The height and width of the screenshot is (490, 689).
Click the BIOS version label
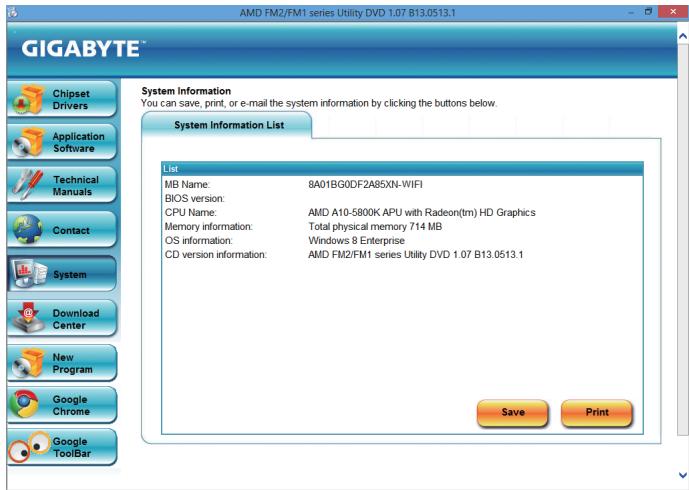click(x=194, y=199)
